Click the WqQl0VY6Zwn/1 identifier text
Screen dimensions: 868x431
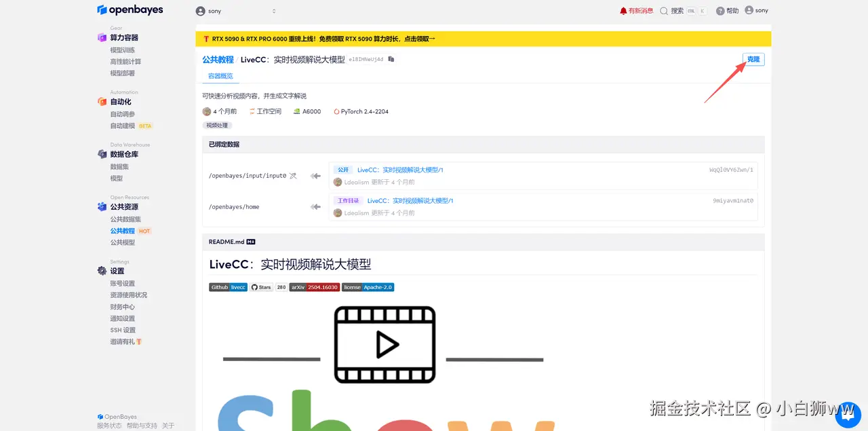tap(731, 170)
